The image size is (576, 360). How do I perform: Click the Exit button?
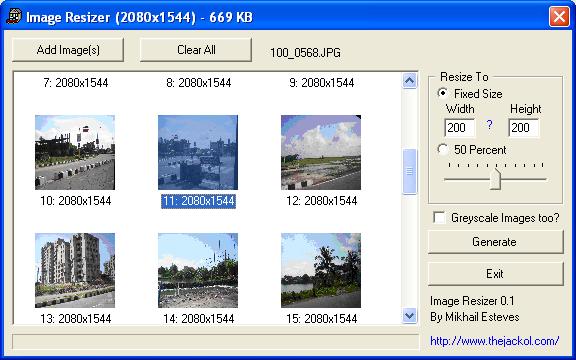(496, 274)
